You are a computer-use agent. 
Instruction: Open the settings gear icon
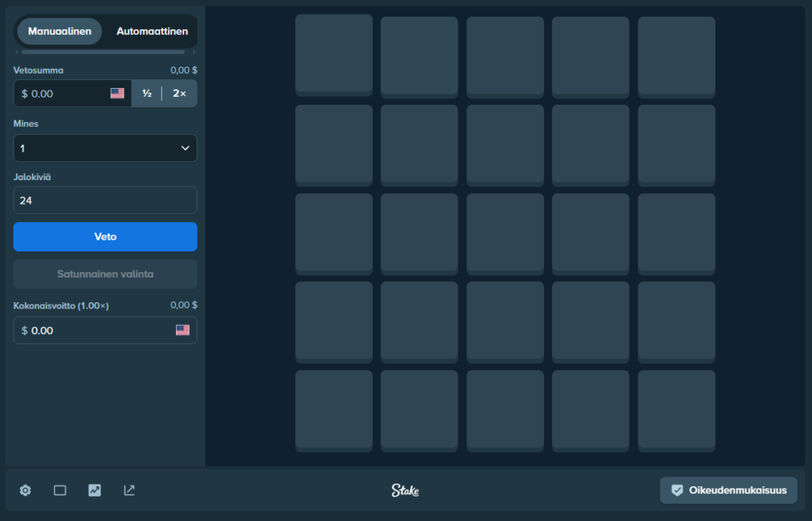[x=25, y=490]
